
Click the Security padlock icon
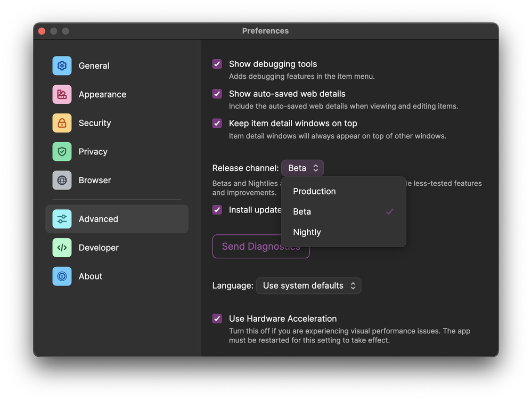pyautogui.click(x=62, y=123)
